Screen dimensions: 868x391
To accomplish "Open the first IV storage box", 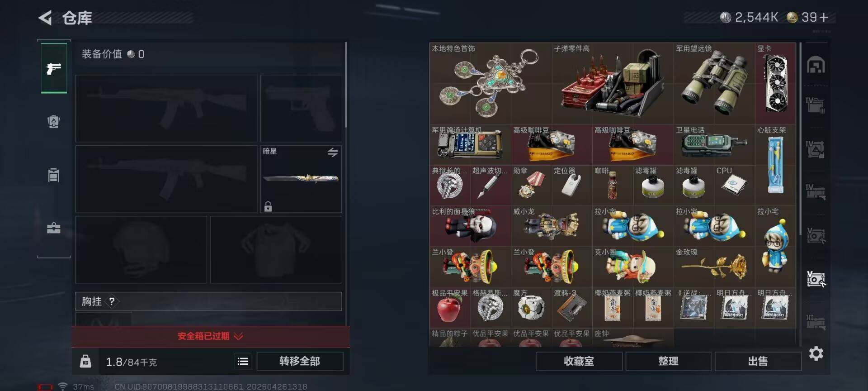I will point(816,105).
